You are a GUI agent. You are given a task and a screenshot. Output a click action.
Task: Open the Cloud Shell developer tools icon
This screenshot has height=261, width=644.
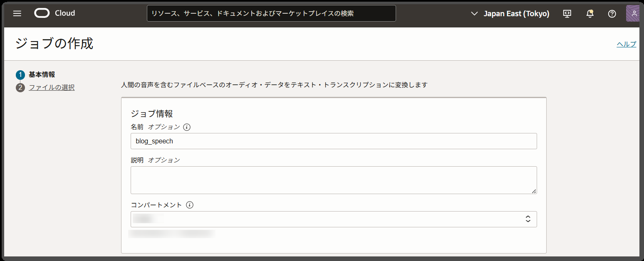(x=567, y=13)
